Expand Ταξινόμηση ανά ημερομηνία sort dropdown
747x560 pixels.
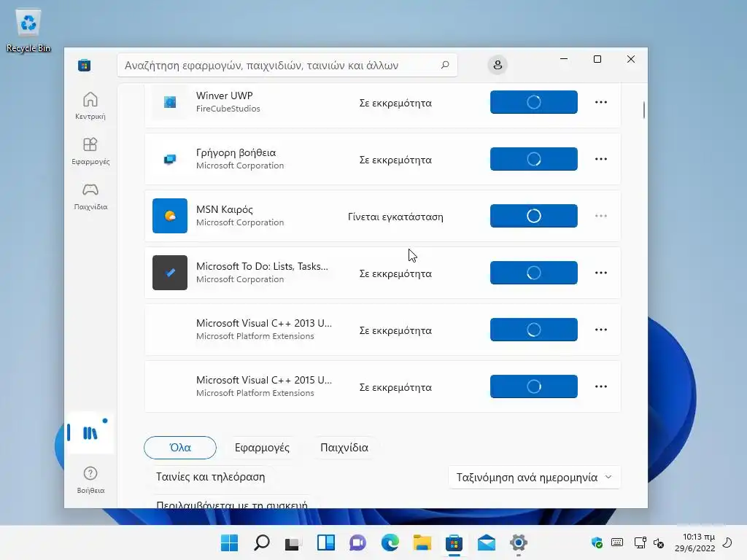(x=534, y=477)
